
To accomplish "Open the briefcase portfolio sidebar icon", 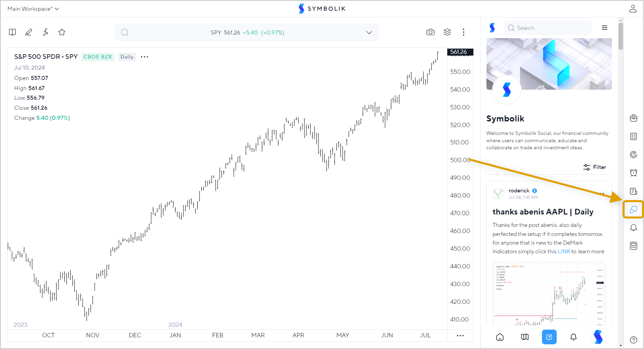I will click(x=634, y=118).
